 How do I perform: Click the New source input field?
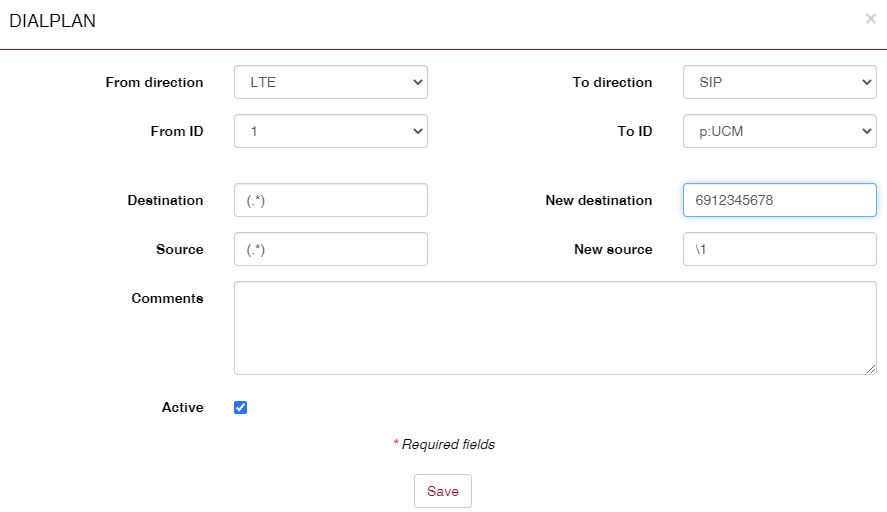pyautogui.click(x=779, y=249)
